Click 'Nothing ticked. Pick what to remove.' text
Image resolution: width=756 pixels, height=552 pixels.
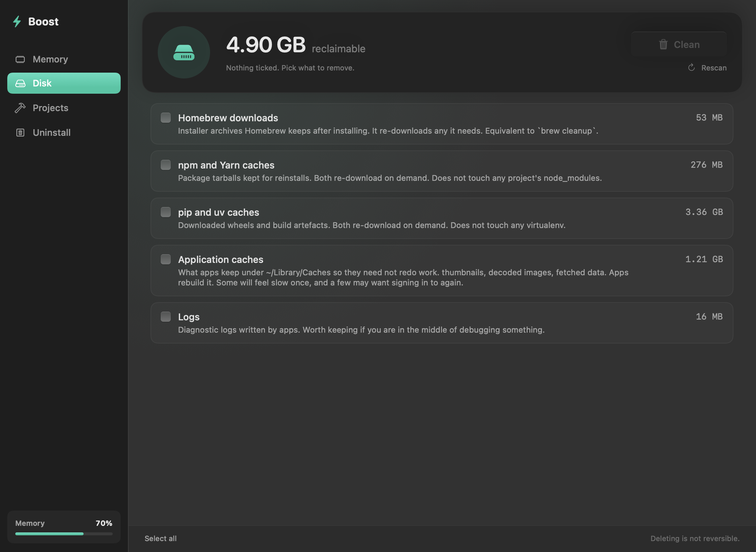pos(290,68)
